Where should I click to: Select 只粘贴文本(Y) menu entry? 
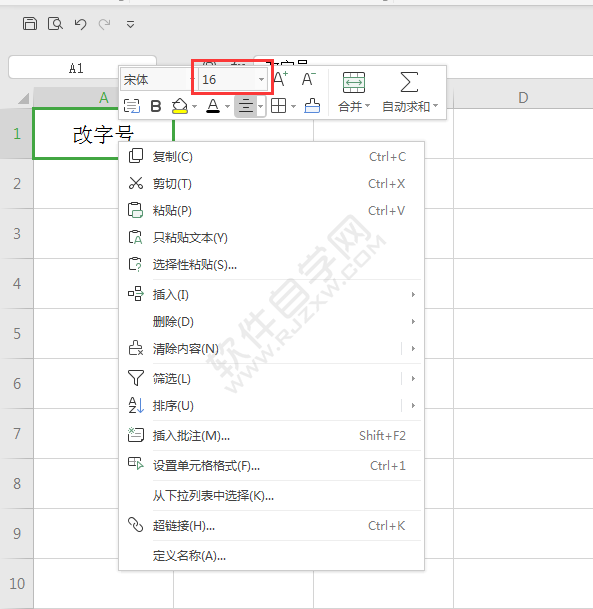click(271, 237)
